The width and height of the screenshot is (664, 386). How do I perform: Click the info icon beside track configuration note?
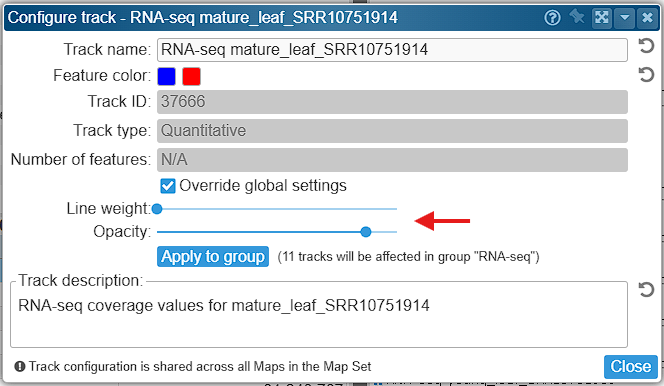coord(19,367)
